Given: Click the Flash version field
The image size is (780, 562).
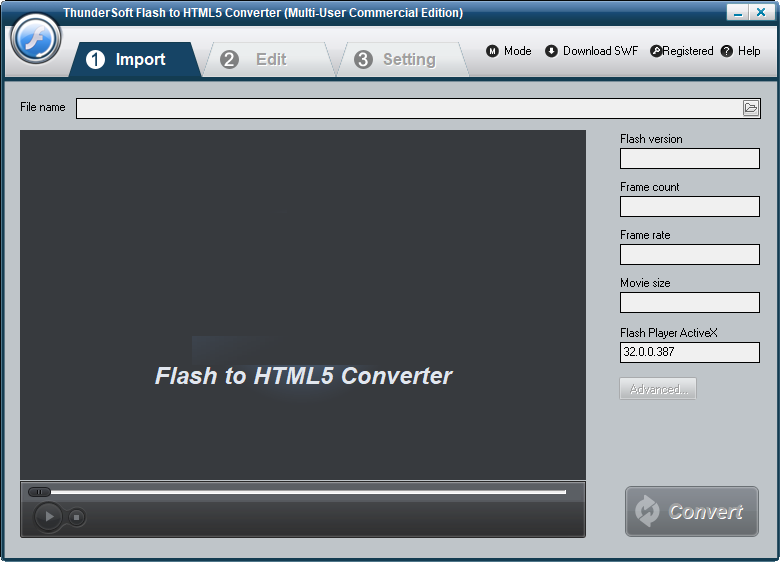Looking at the screenshot, I should click(689, 158).
